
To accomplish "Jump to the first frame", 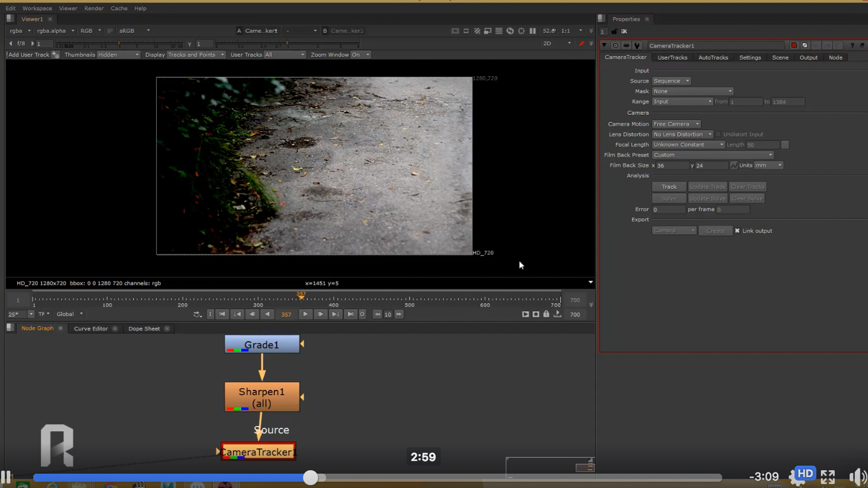I will 222,314.
